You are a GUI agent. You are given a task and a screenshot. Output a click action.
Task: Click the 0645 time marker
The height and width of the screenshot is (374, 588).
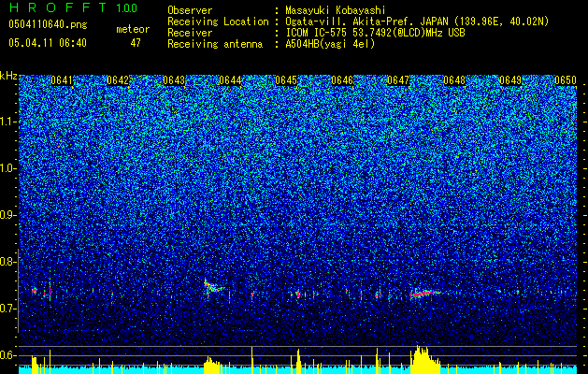286,80
